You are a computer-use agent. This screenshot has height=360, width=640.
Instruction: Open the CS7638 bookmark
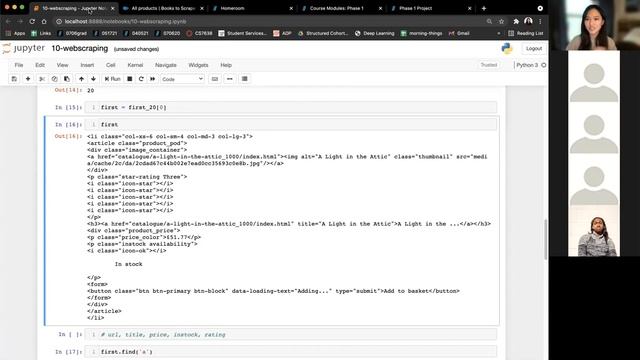point(200,33)
